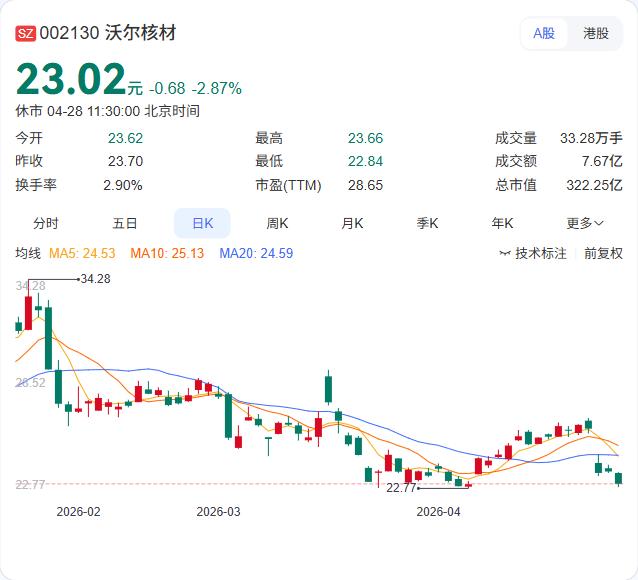Switch to A股 market toggle
The width and height of the screenshot is (638, 580).
(544, 33)
